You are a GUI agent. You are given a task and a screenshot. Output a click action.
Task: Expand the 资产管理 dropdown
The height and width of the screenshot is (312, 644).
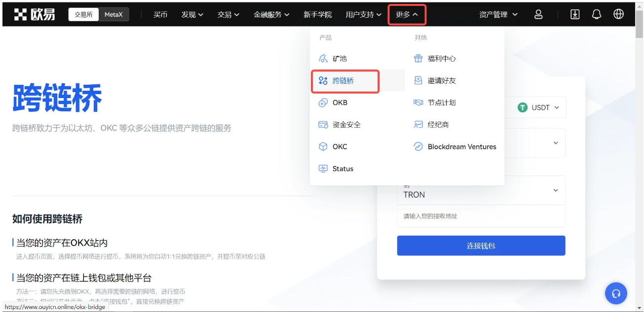498,15
